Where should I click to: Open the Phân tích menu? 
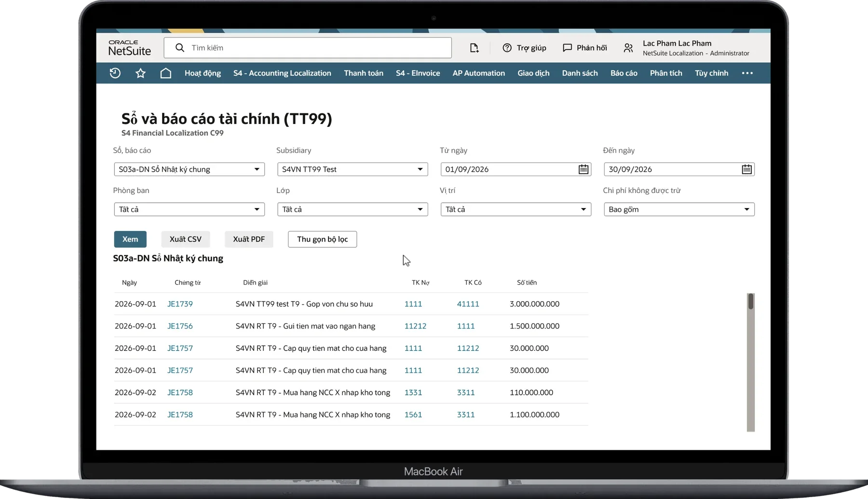666,73
